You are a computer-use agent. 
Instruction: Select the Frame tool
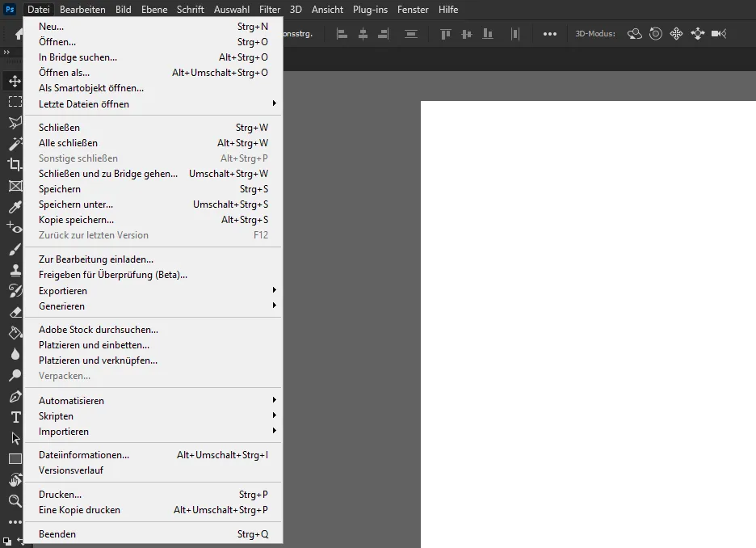15,186
